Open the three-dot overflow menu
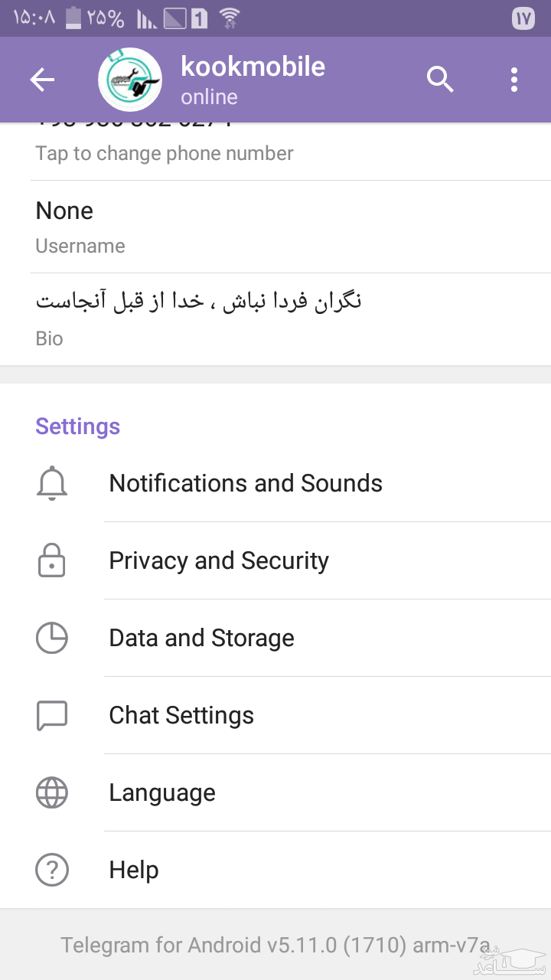 click(x=514, y=80)
